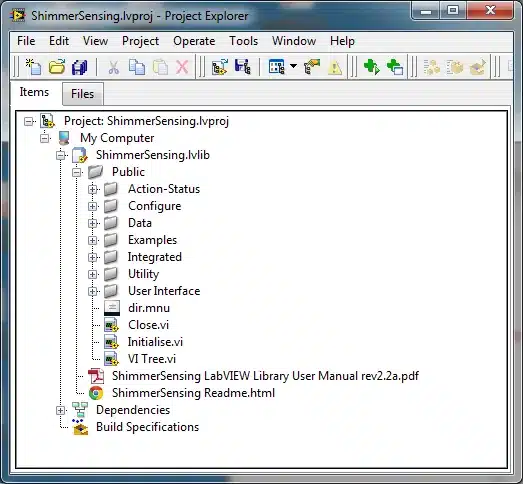Click the LabVIEW title bar application icon
This screenshot has height=484, width=523.
17,15
